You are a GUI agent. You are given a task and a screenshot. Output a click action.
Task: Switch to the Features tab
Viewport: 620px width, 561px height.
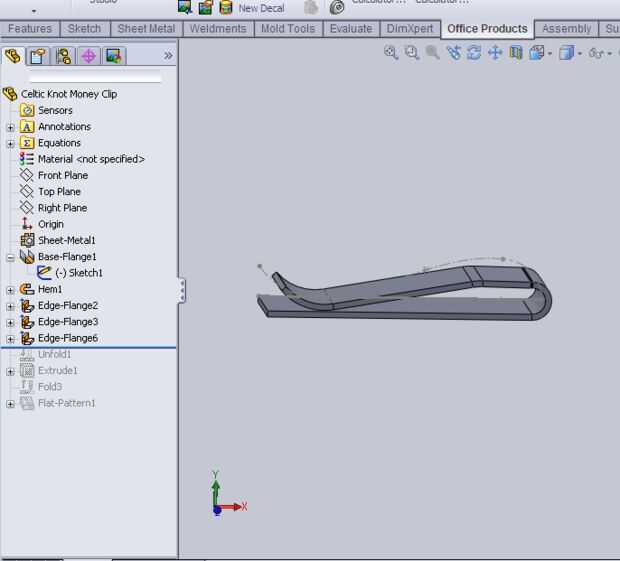(30, 29)
